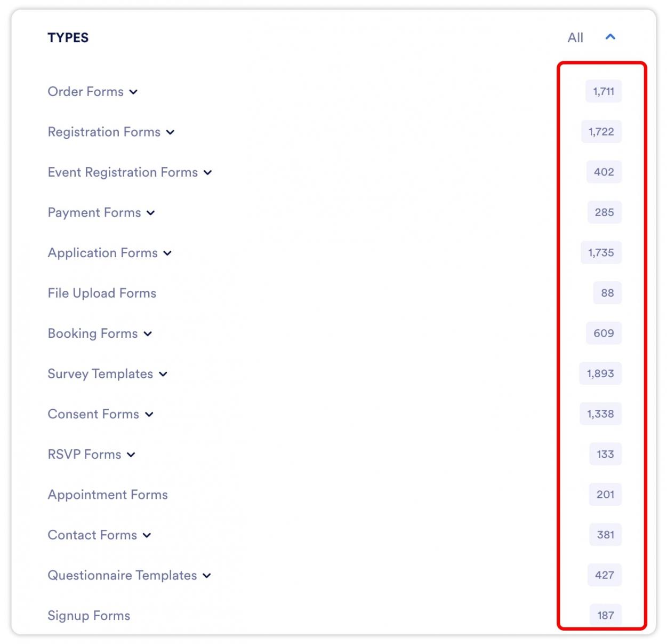Select the Signup Forms category

[x=89, y=616]
